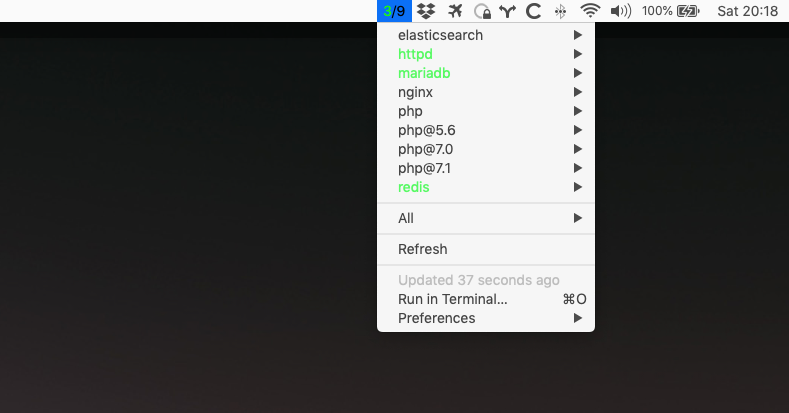This screenshot has height=413, width=789.
Task: Open the mariadb service entry
Action: coord(424,73)
